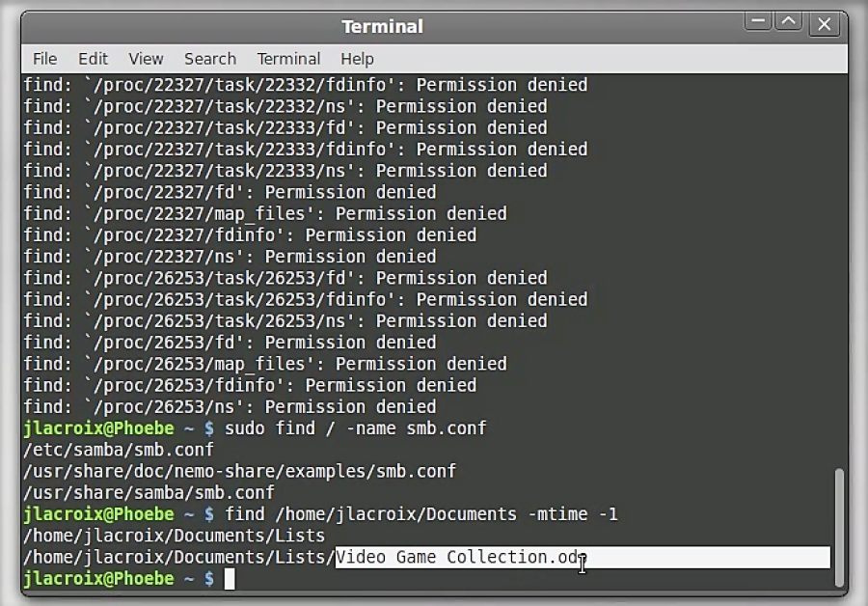868x606 pixels.
Task: Open the File menu
Action: pyautogui.click(x=44, y=59)
